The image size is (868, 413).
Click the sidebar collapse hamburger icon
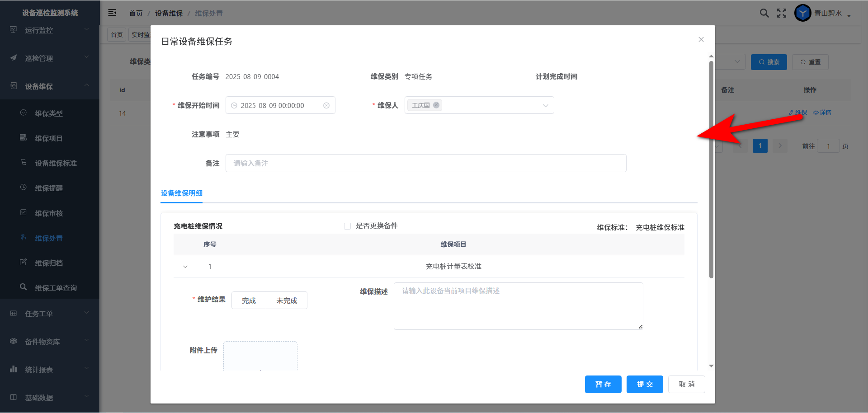(112, 13)
